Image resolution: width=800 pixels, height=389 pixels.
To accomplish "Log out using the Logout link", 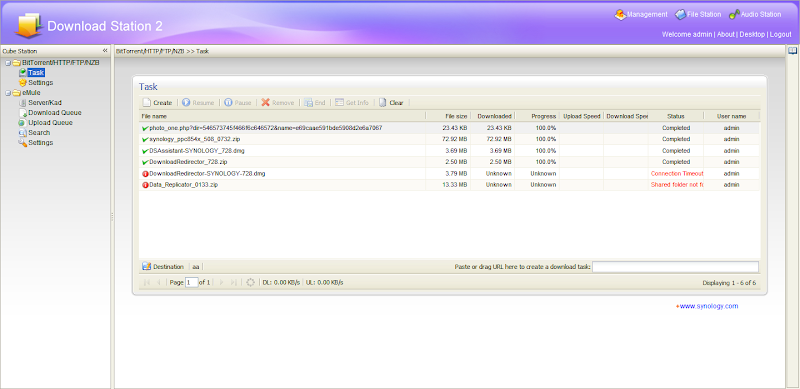I will click(x=781, y=34).
